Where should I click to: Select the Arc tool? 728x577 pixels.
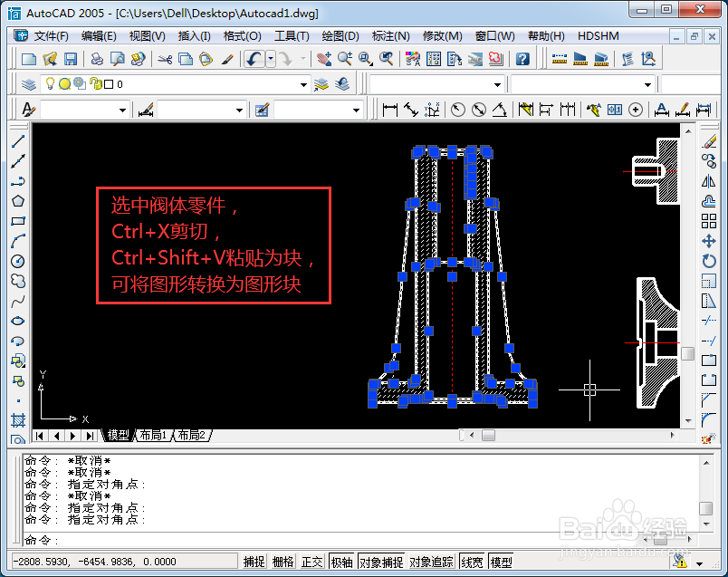[x=17, y=241]
